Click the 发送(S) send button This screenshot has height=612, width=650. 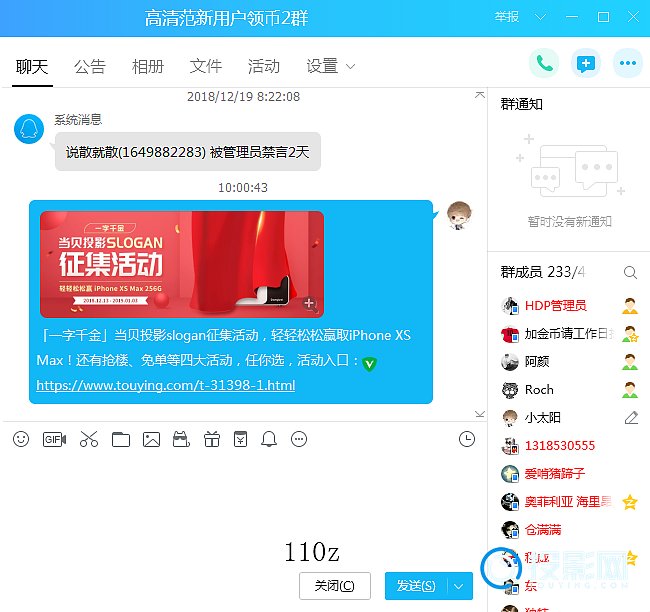[x=416, y=586]
